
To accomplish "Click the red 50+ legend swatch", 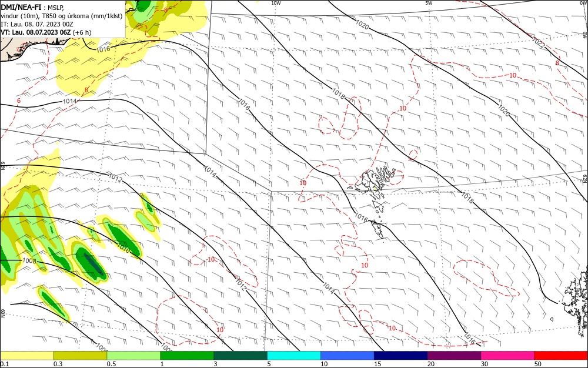I will [561, 356].
